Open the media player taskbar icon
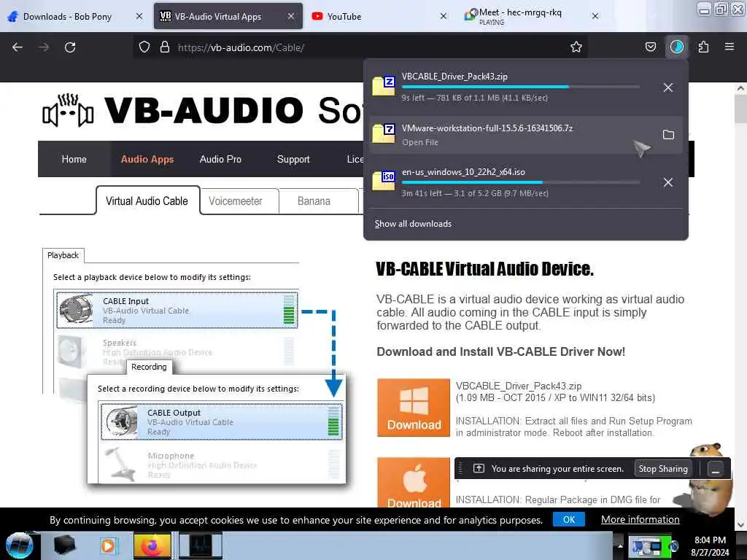This screenshot has height=560, width=747. 108,545
